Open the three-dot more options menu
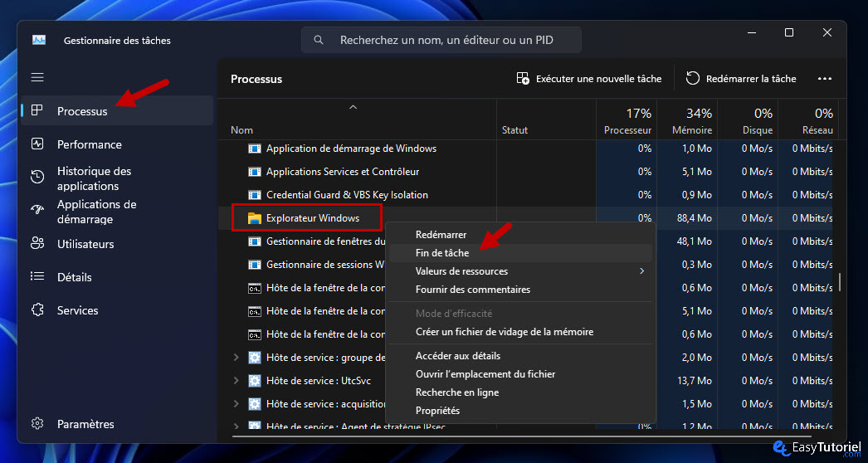The image size is (868, 463). tap(825, 79)
